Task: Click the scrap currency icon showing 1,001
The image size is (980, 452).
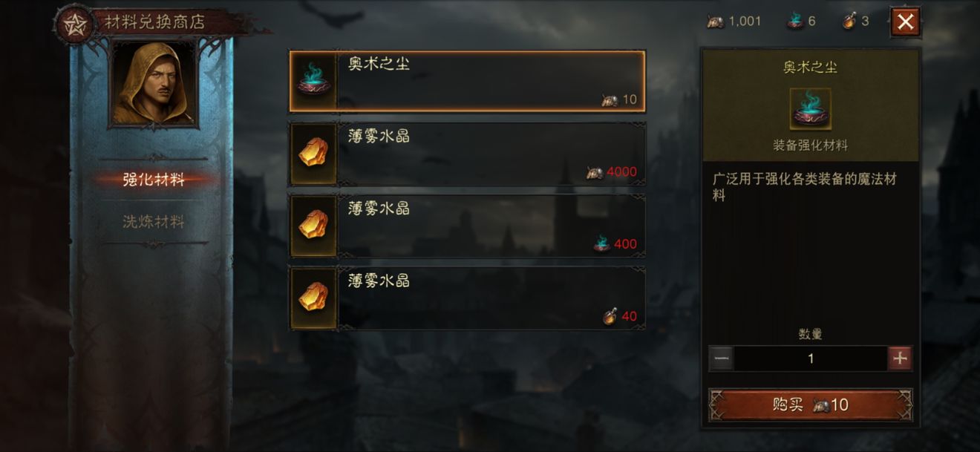Action: tap(716, 22)
